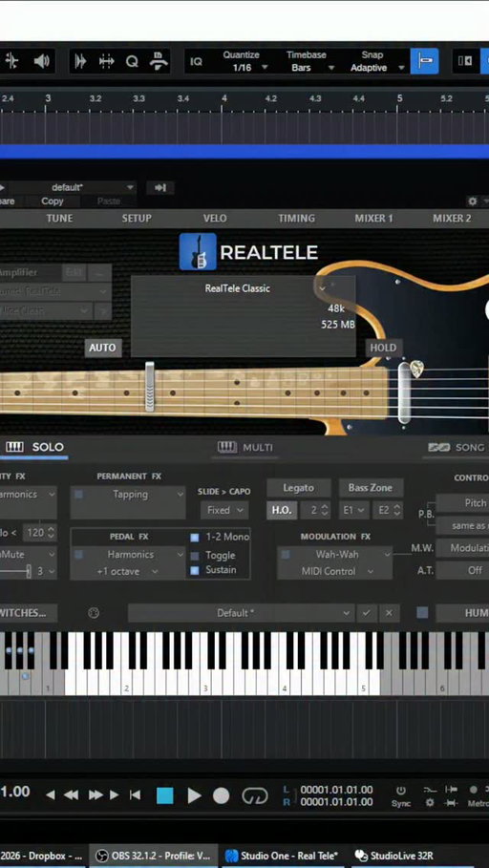Open the MIXER 1 tab
This screenshot has width=489, height=868.
click(373, 218)
